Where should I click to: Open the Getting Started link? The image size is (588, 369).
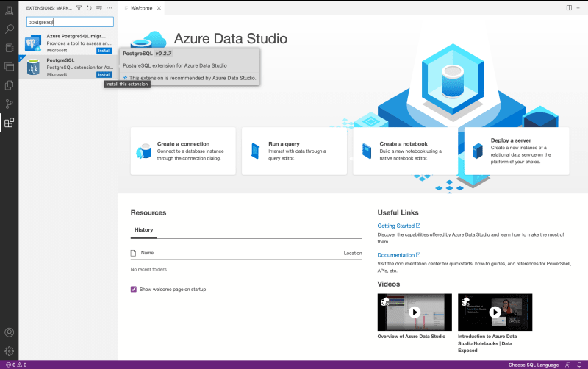coord(399,226)
